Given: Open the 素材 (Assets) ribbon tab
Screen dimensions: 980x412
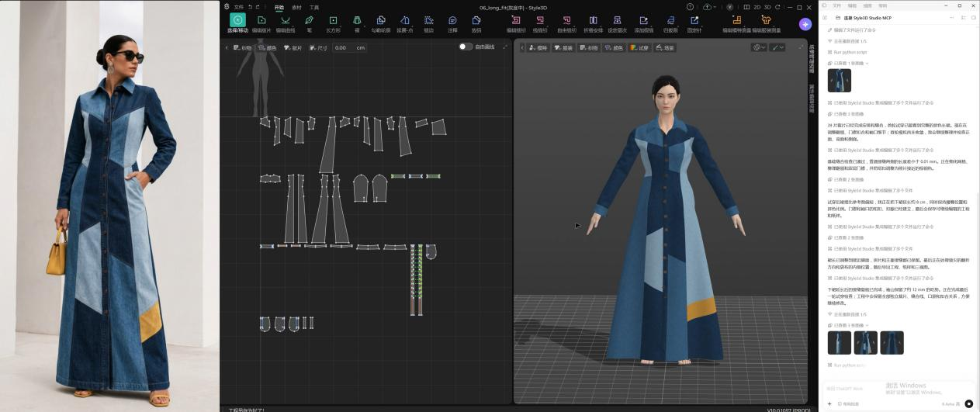Looking at the screenshot, I should click(x=296, y=6).
